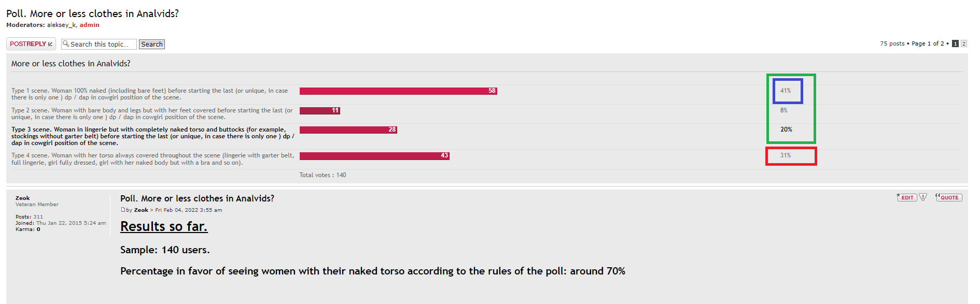This screenshot has width=980, height=304.
Task: Click the magnifier icon in the topic search
Action: coord(66,44)
